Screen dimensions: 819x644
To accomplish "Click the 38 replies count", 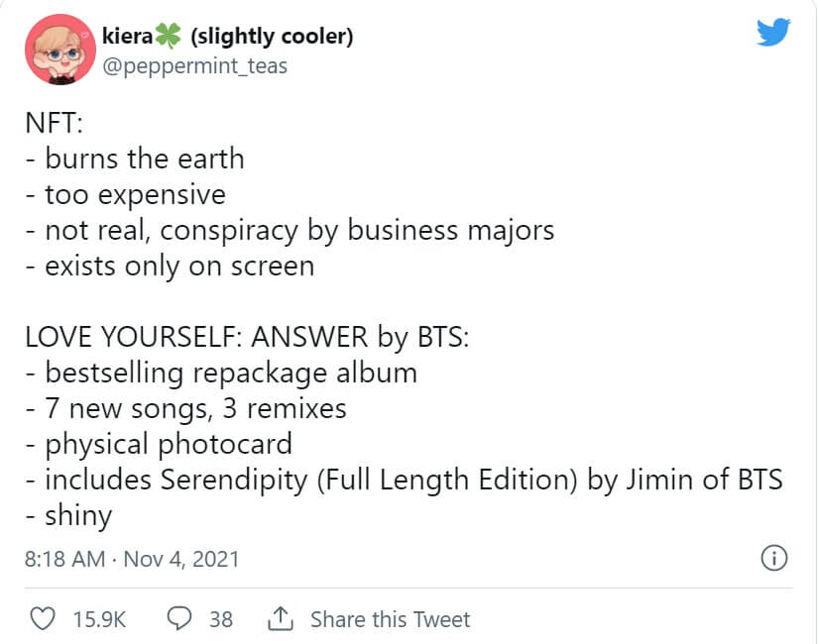I will coord(221,619).
